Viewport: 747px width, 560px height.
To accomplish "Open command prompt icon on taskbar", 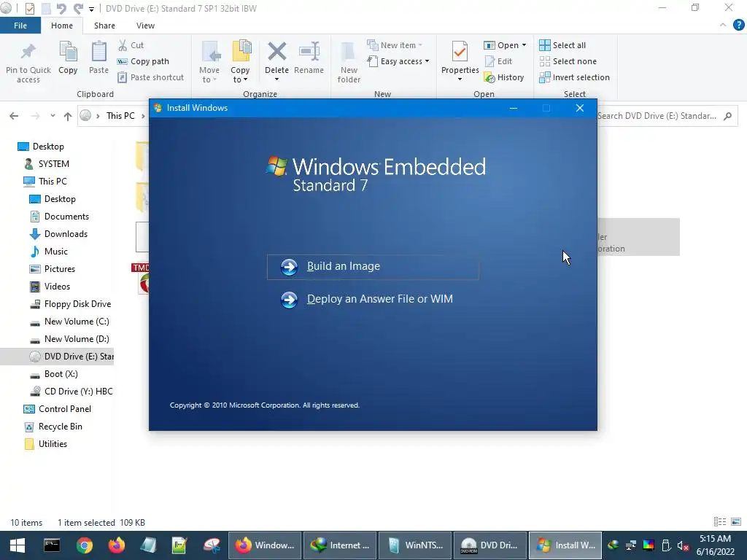I will [52, 545].
